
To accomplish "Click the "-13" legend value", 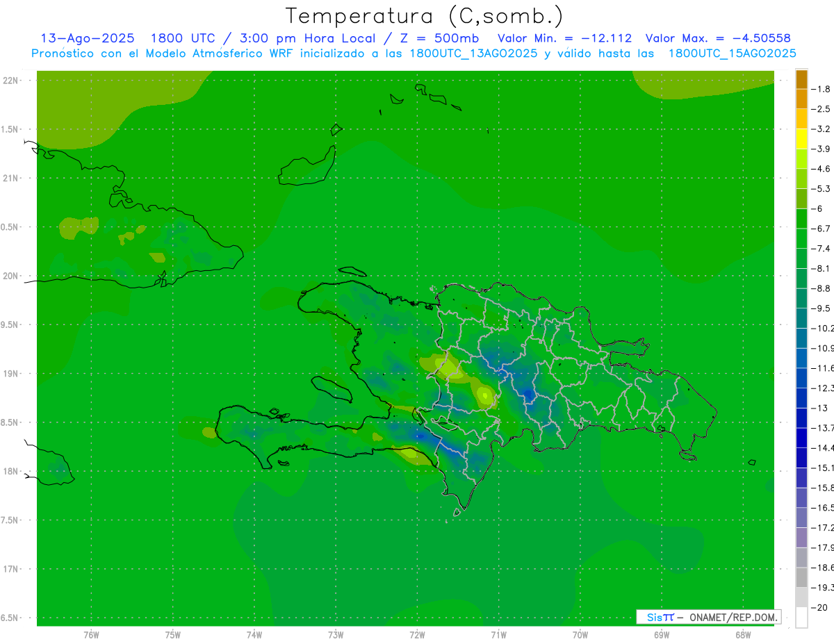I will pyautogui.click(x=819, y=408).
